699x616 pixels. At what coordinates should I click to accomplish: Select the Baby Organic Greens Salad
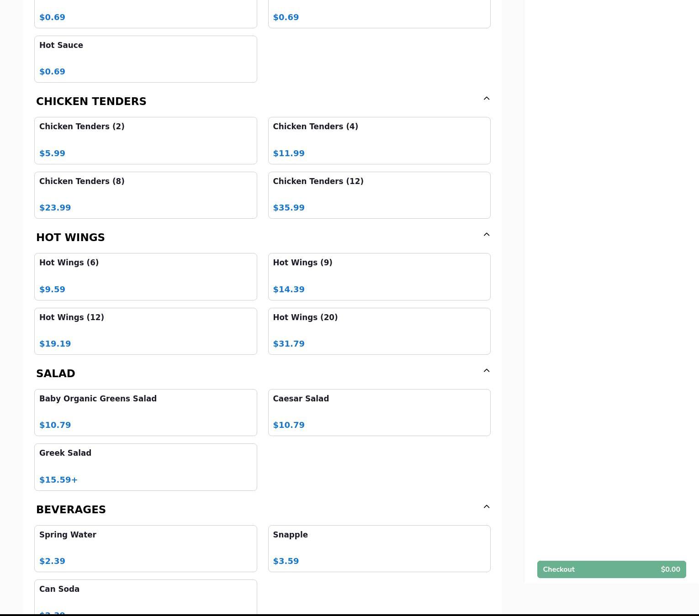146,413
